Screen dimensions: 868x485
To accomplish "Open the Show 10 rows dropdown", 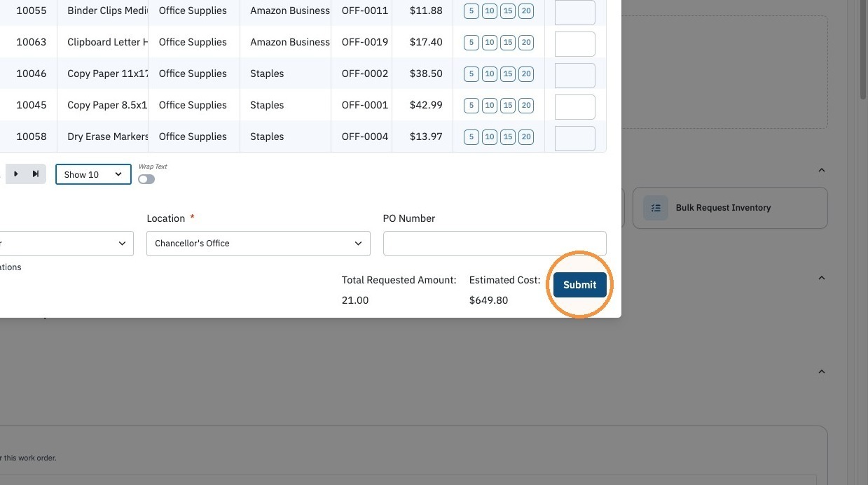I will (x=93, y=174).
